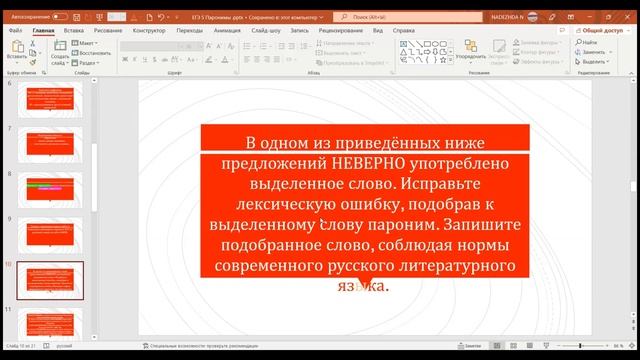This screenshot has width=640, height=360.
Task: Click the Найти find button
Action: point(586,42)
